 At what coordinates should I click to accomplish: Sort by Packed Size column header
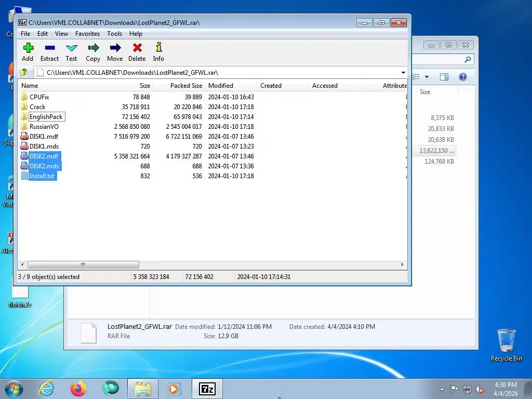pyautogui.click(x=179, y=86)
